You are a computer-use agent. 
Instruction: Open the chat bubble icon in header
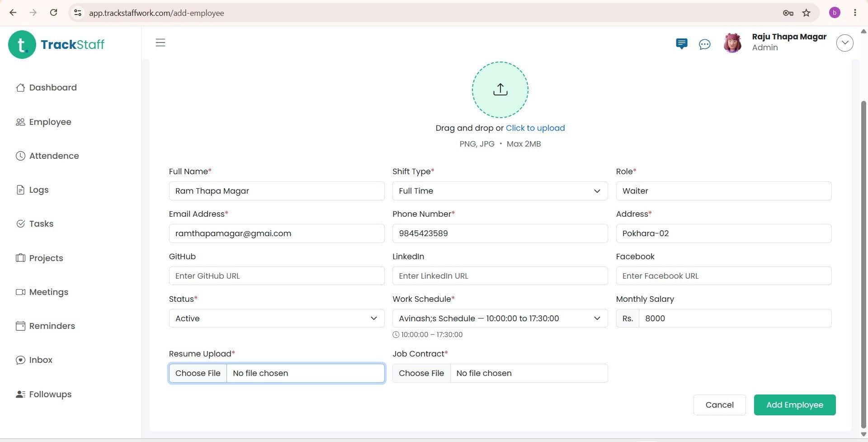(x=704, y=44)
